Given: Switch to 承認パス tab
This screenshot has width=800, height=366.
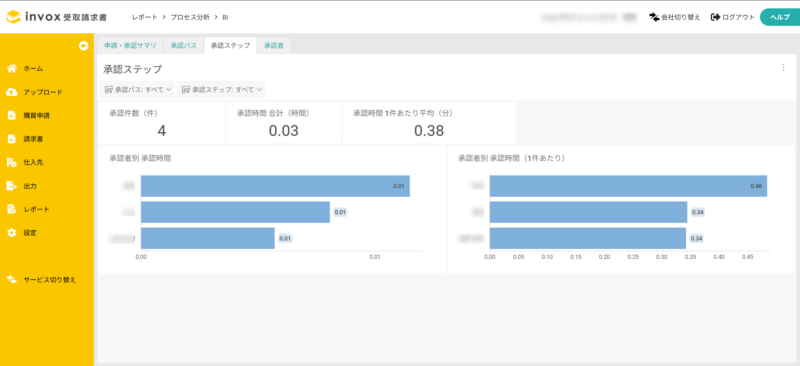Looking at the screenshot, I should (x=183, y=45).
